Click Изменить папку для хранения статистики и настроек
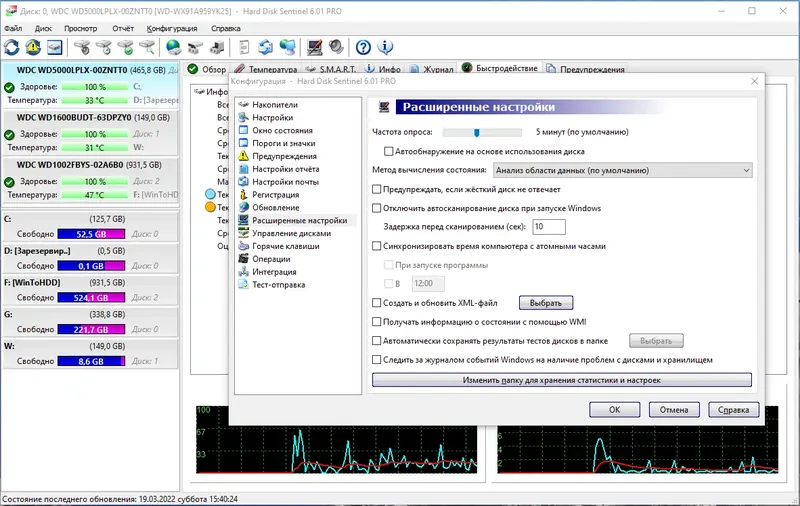This screenshot has height=506, width=800. click(562, 380)
